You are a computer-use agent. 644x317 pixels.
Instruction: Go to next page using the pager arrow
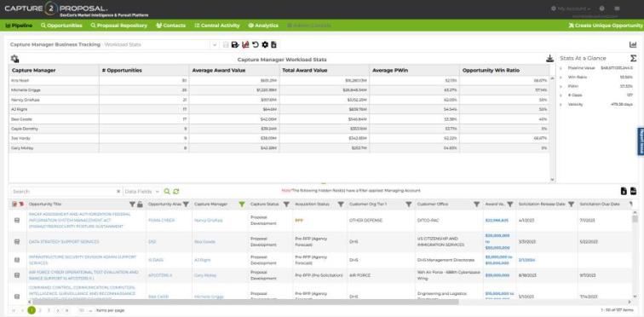(x=58, y=310)
